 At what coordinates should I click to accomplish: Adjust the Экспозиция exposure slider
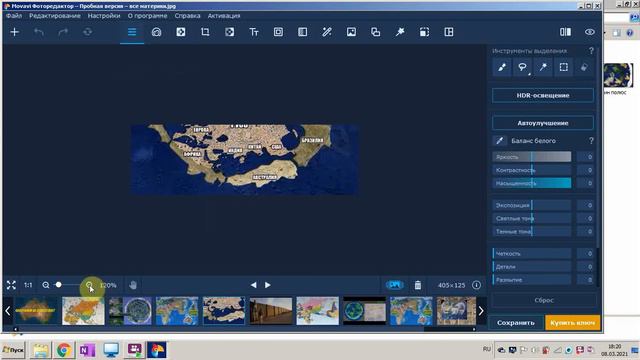coord(532,205)
